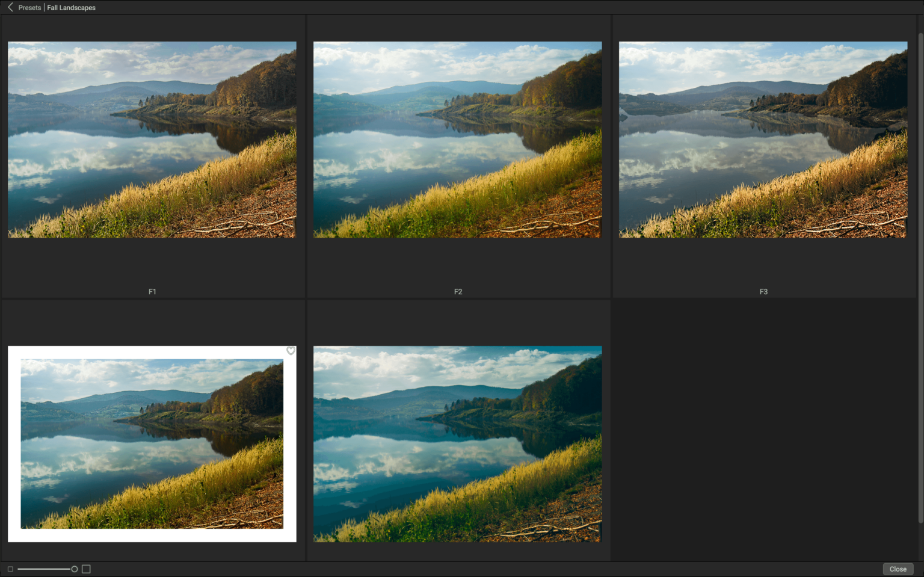Screen dimensions: 924x577
Task: Click the F1 preset name label
Action: 152,291
